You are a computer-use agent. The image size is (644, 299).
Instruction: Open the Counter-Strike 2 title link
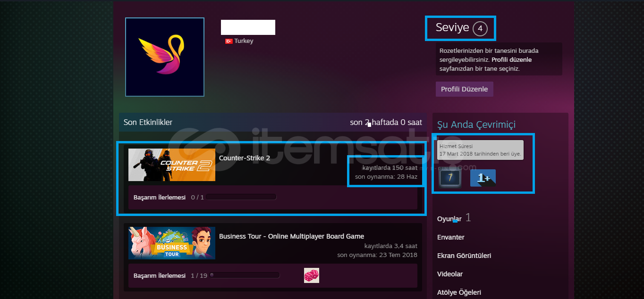pyautogui.click(x=245, y=158)
